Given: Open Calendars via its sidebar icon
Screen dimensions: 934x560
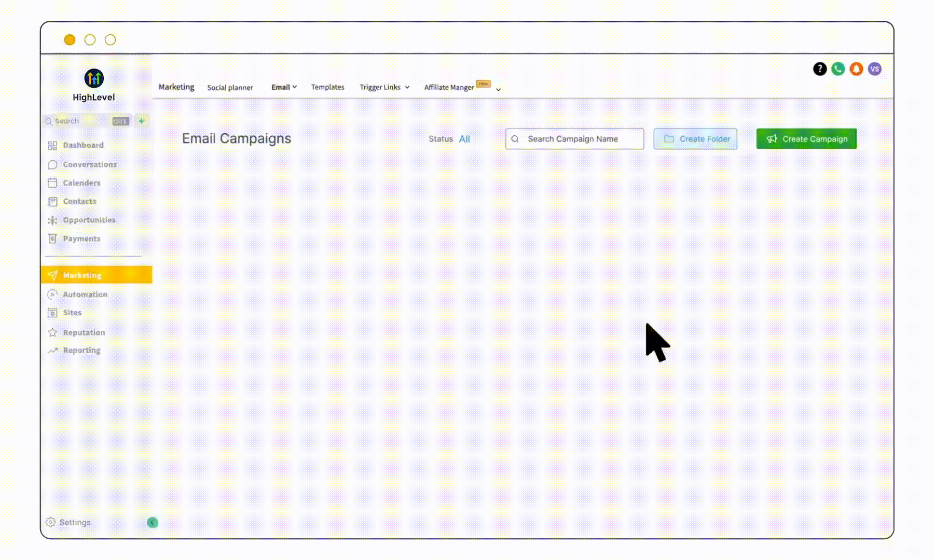Looking at the screenshot, I should (52, 183).
